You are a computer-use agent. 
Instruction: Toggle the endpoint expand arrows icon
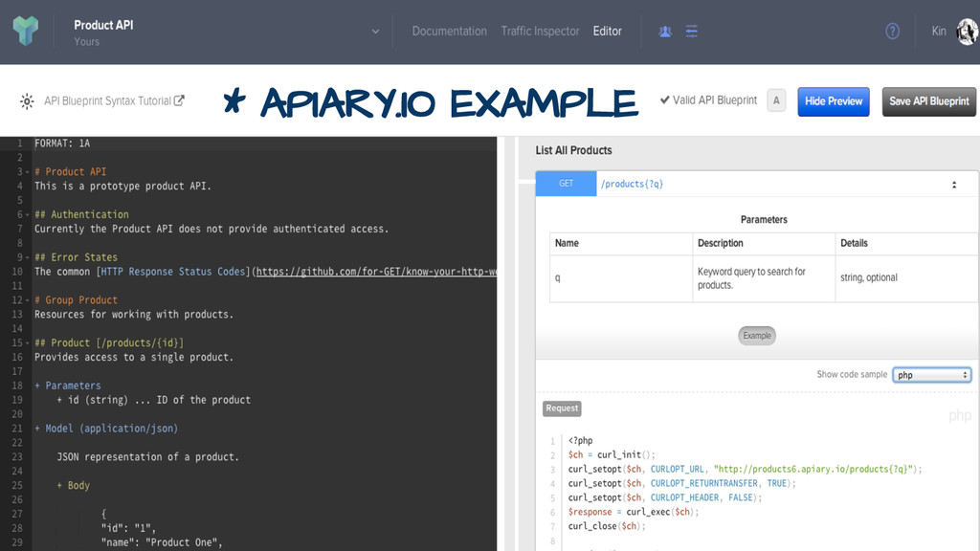954,185
